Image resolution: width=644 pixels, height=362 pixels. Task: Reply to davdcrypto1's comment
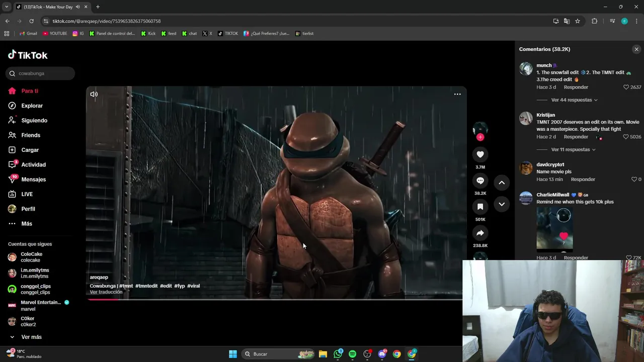click(583, 179)
